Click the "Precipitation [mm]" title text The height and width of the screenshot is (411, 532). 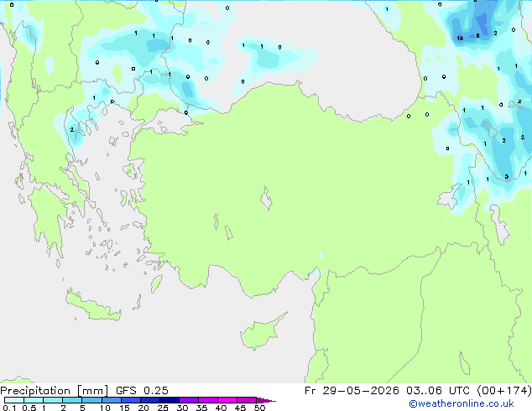(x=54, y=391)
